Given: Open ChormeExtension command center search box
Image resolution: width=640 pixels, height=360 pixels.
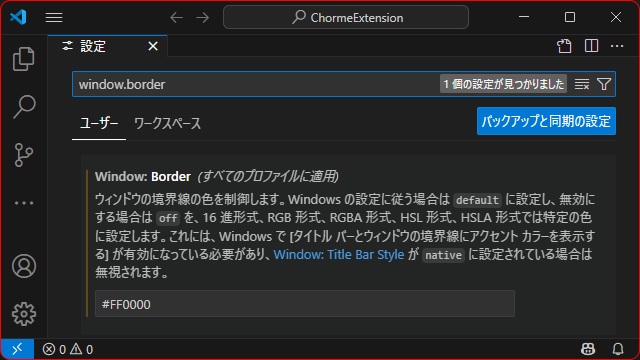Looking at the screenshot, I should point(346,18).
